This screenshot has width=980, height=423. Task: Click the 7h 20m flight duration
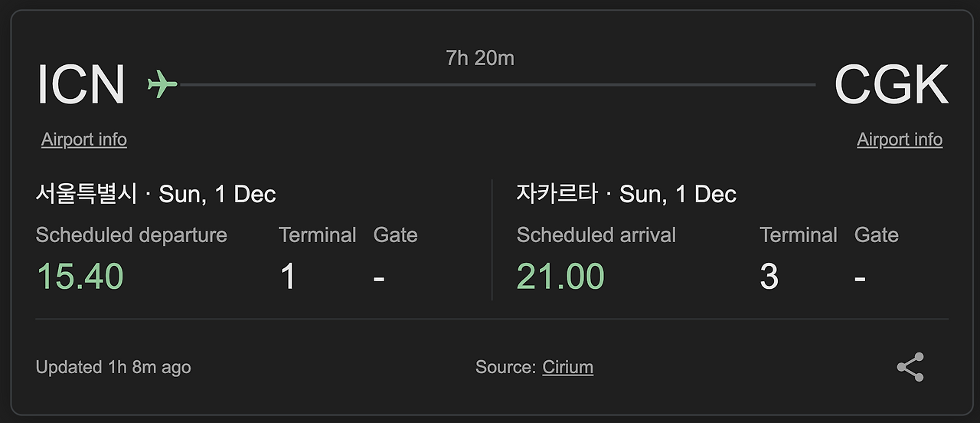[x=480, y=58]
